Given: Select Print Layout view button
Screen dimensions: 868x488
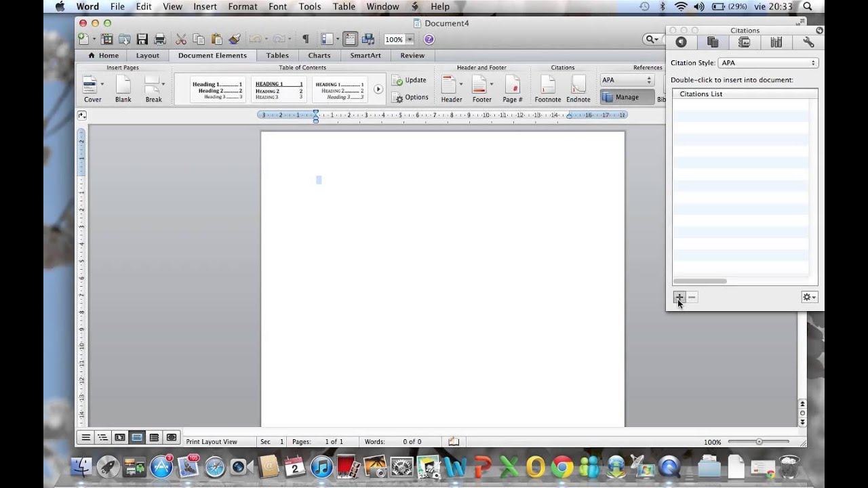Looking at the screenshot, I should pyautogui.click(x=137, y=438).
